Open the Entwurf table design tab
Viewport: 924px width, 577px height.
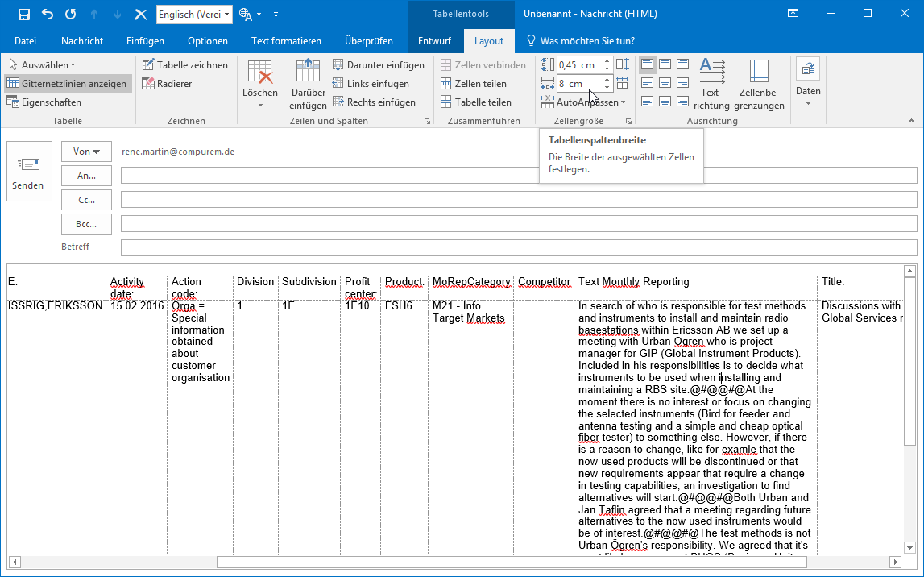tap(434, 41)
